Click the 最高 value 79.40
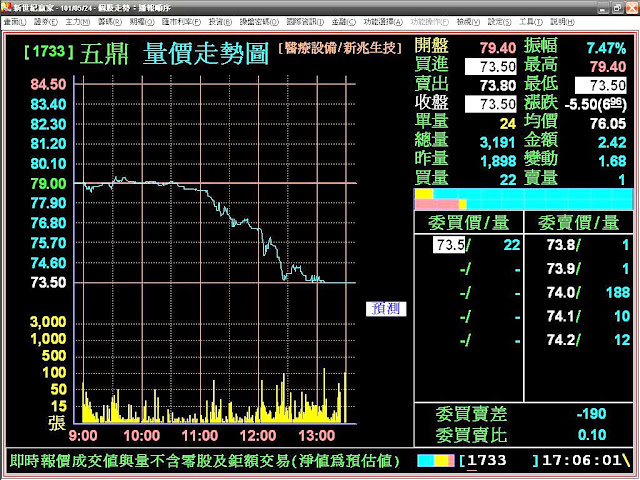The width and height of the screenshot is (640, 480). (x=608, y=67)
